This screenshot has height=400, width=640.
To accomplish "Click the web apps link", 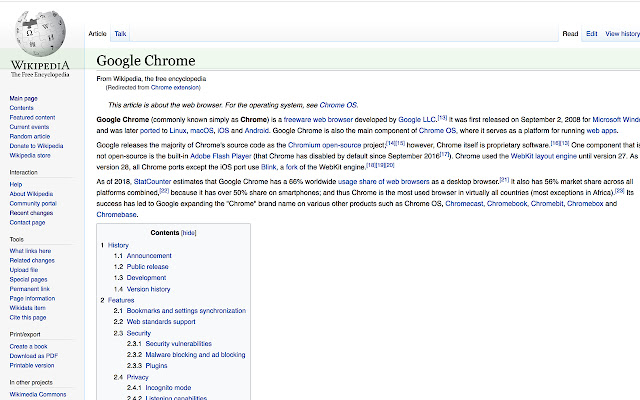I will tap(601, 131).
